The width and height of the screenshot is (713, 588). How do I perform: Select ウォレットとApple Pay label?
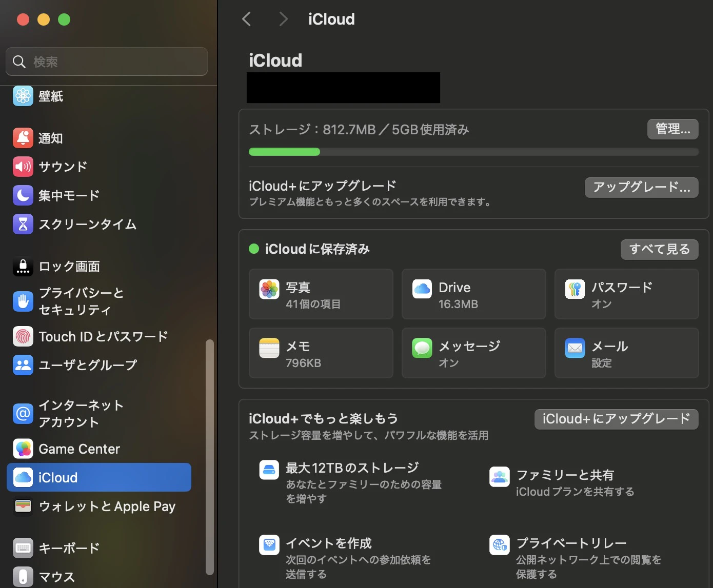point(107,506)
